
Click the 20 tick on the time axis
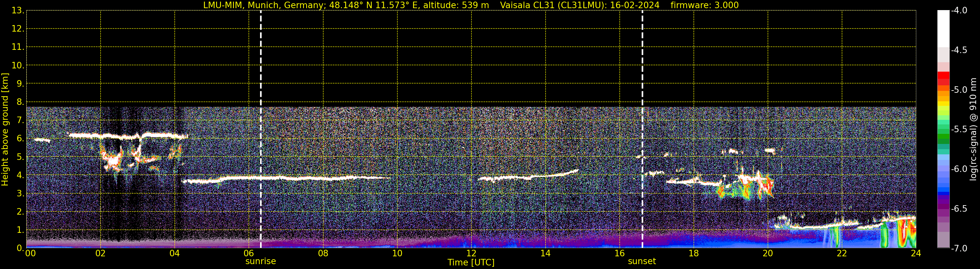768,254
